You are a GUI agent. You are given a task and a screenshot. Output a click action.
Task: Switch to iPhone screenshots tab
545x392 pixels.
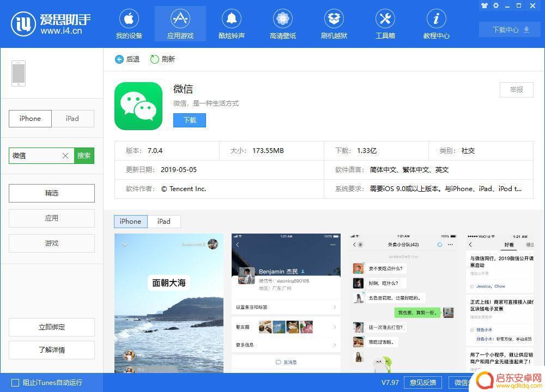click(131, 222)
